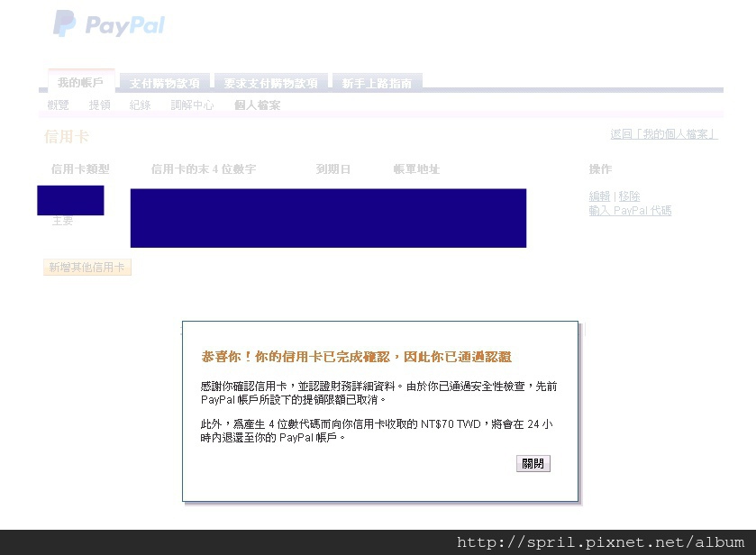
Task: Follow the 返回「我的個人檔案」 link
Action: 664,134
